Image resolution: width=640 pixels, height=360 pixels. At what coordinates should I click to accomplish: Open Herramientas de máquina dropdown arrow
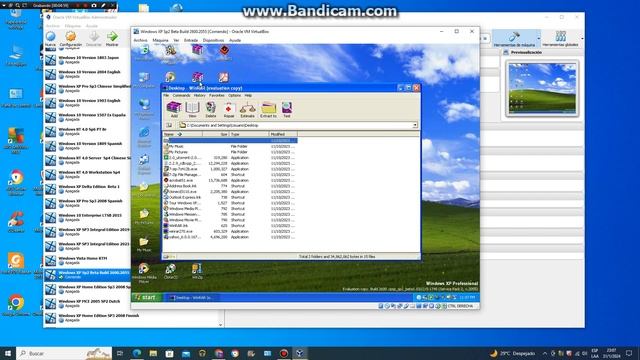tap(539, 39)
